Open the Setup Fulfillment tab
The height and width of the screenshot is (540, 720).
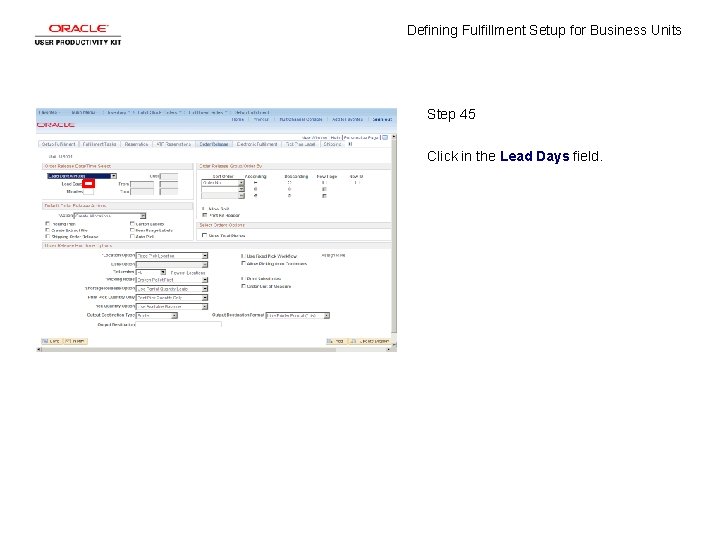[58, 144]
